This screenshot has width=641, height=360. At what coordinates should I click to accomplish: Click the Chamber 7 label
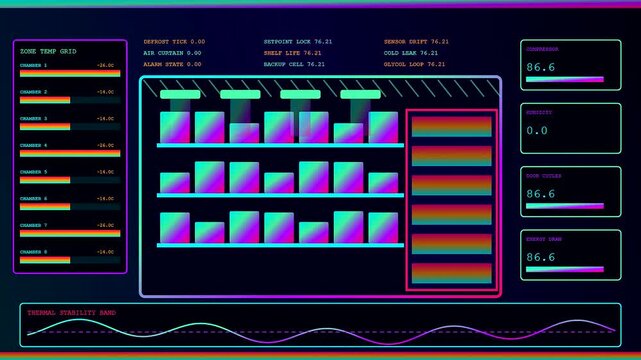pyautogui.click(x=34, y=226)
